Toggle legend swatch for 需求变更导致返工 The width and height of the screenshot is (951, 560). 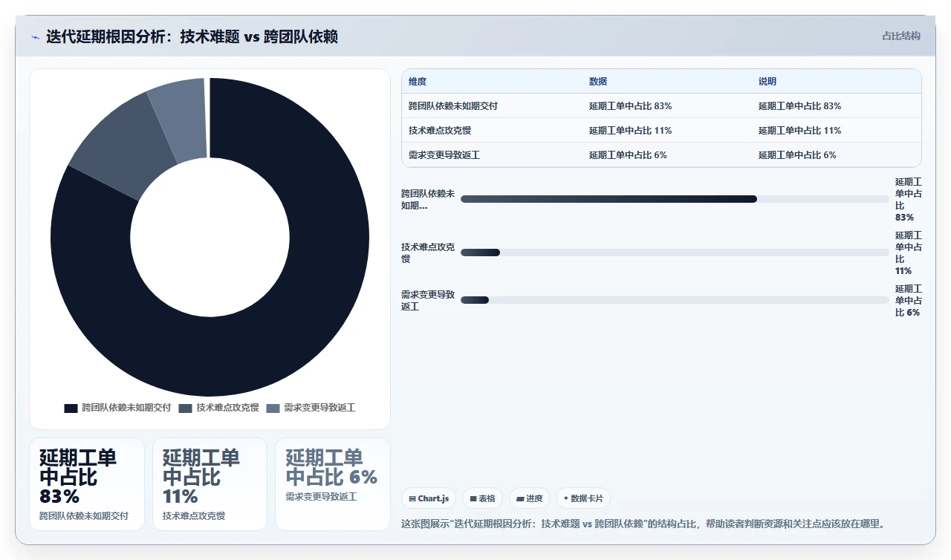pyautogui.click(x=273, y=408)
